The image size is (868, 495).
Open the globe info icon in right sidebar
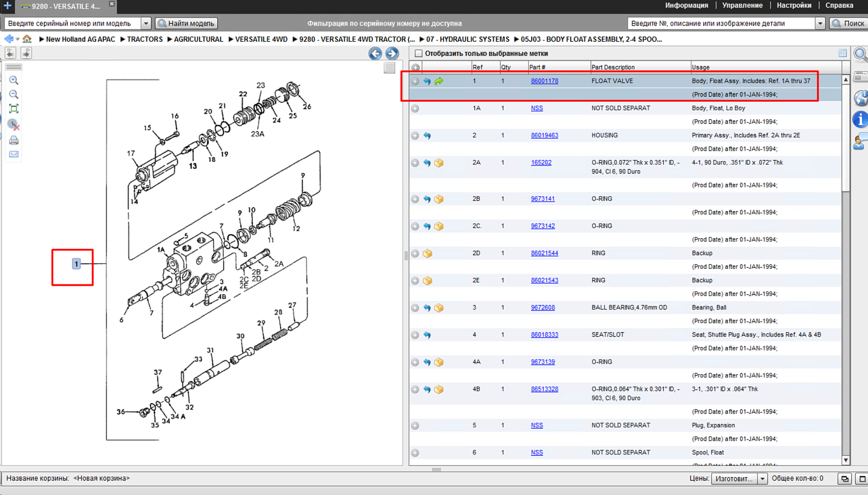tap(861, 98)
